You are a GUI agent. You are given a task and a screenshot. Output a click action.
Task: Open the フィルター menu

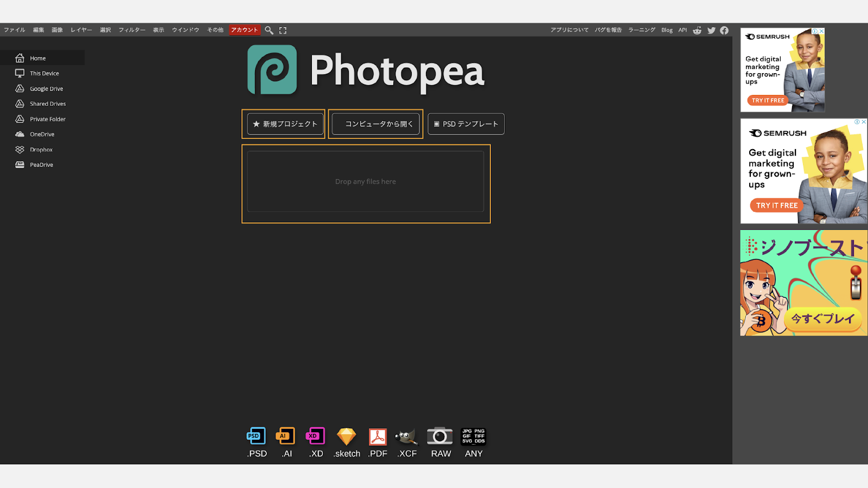click(132, 30)
